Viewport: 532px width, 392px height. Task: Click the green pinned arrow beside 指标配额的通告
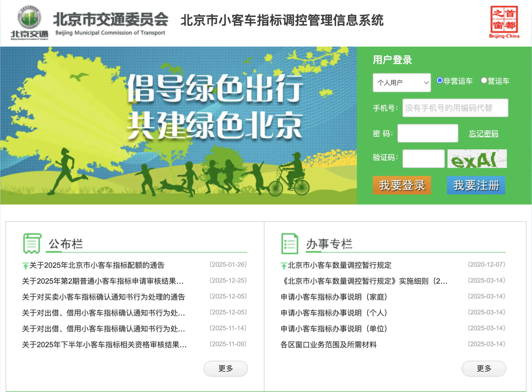[x=25, y=265]
